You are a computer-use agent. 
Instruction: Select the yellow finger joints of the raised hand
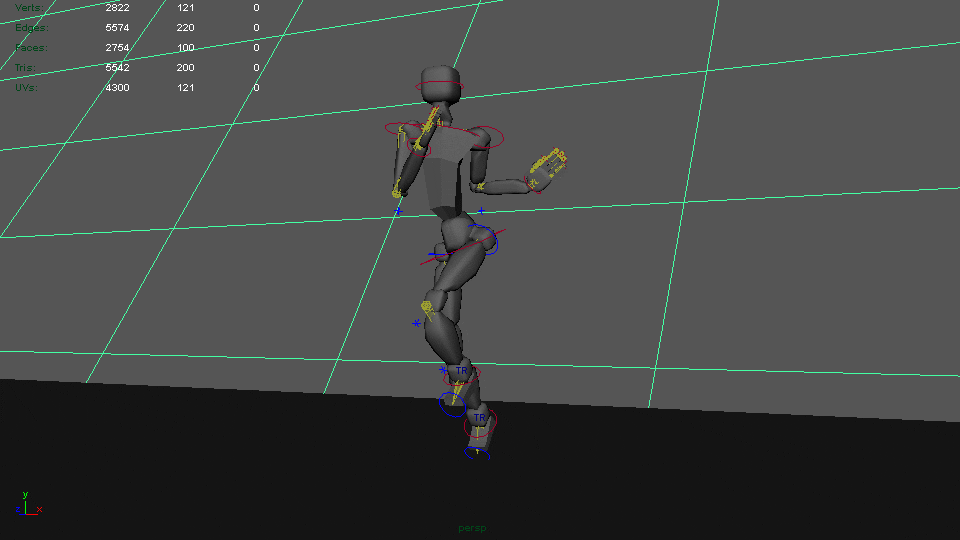(549, 162)
